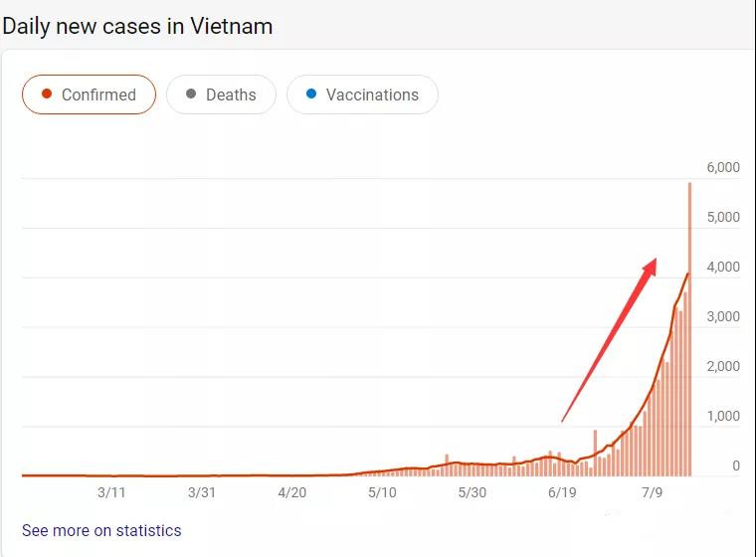Click the gray dot beside Deaths
Screen dimensions: 756x557
click(x=191, y=93)
